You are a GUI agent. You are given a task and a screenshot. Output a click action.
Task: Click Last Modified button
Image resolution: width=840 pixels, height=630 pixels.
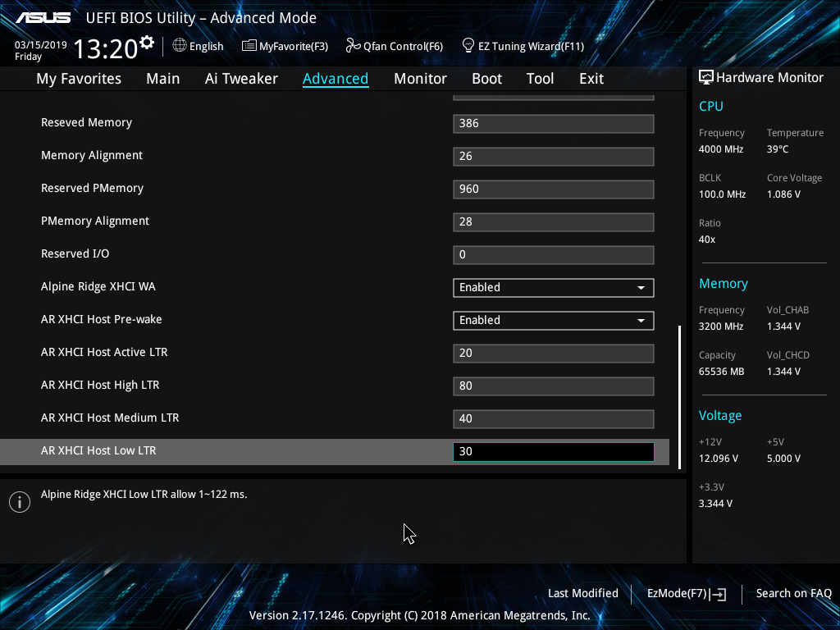tap(583, 593)
